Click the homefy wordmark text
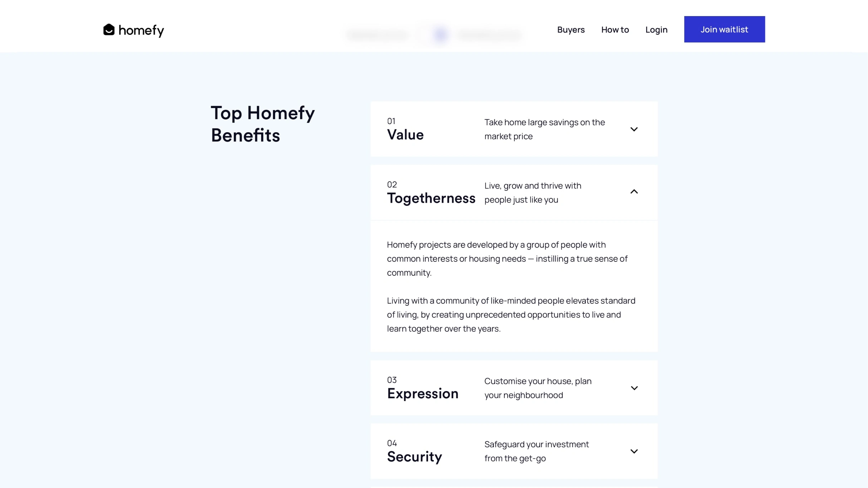The height and width of the screenshot is (488, 868). [x=141, y=31]
